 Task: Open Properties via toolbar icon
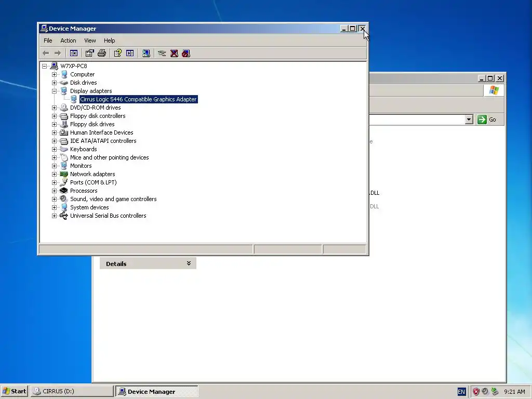89,54
